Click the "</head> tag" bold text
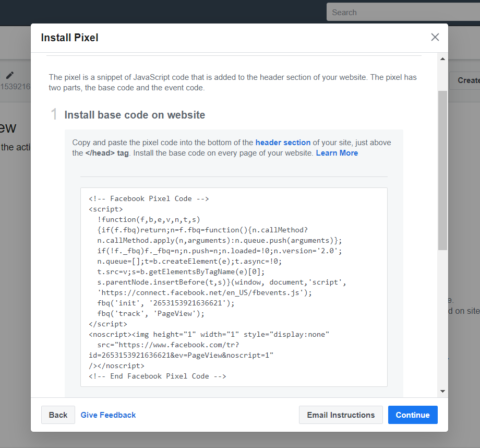This screenshot has width=480, height=448. point(107,153)
